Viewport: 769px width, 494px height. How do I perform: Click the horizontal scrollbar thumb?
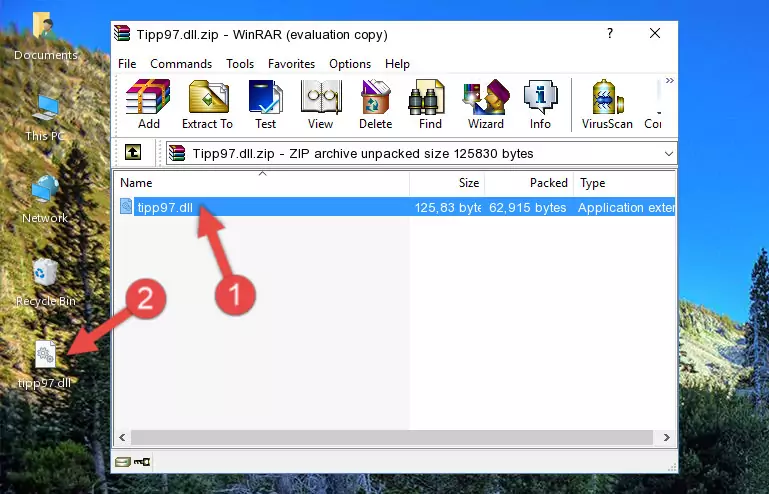392,437
